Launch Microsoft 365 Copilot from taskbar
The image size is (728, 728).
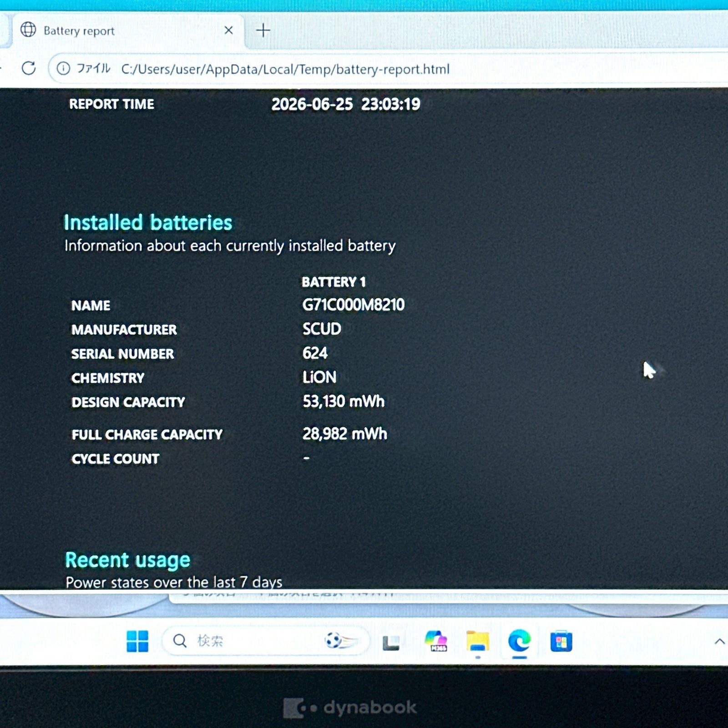436,641
